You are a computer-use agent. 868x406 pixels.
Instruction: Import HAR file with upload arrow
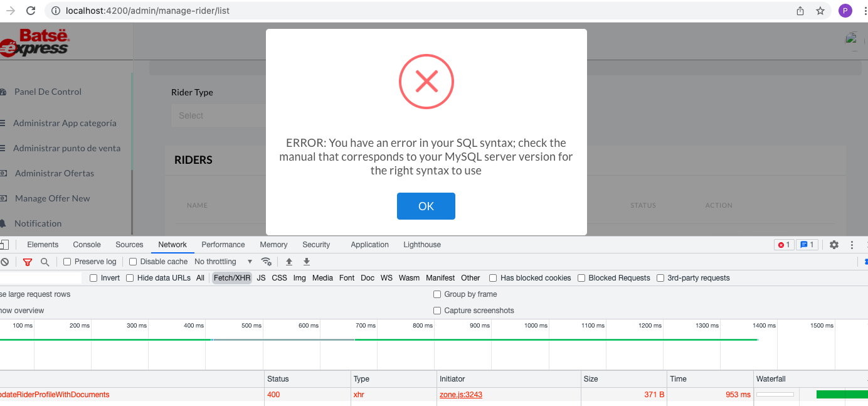click(x=289, y=262)
